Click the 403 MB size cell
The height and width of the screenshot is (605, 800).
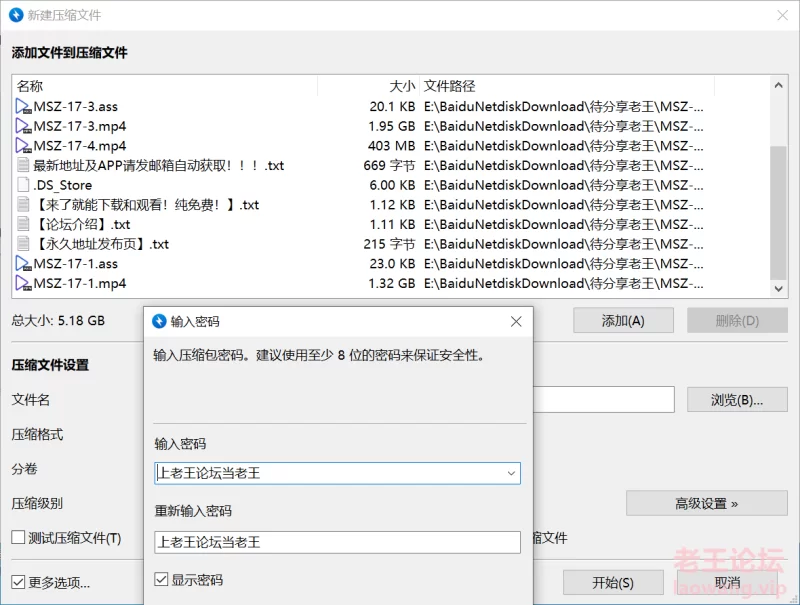click(x=391, y=146)
